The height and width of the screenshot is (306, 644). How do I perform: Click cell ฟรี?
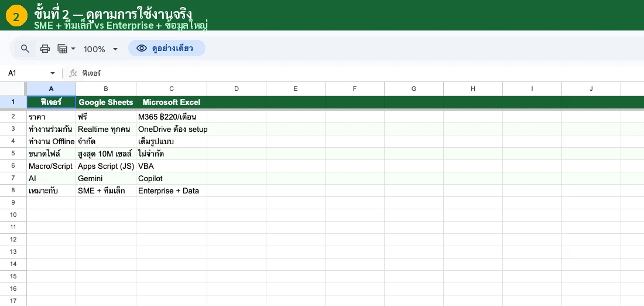coord(106,117)
